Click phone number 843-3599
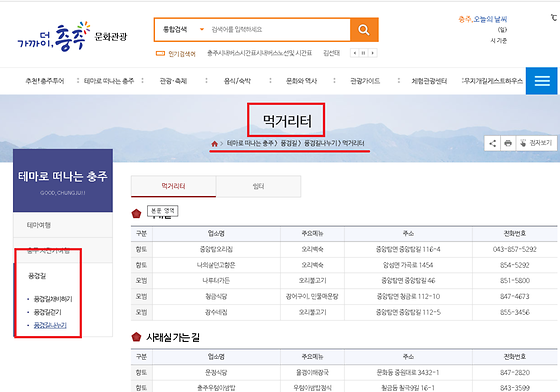 [515, 388]
